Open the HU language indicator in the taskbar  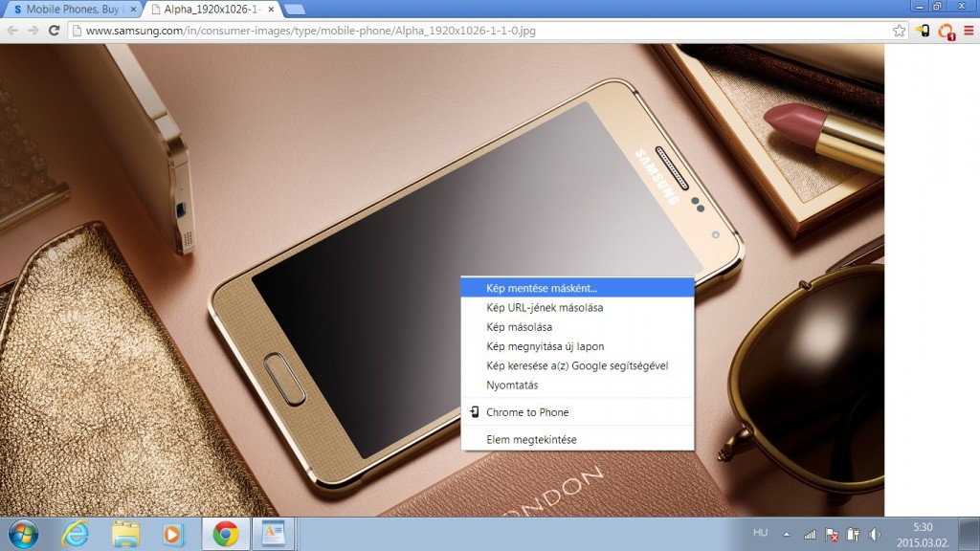click(x=760, y=532)
